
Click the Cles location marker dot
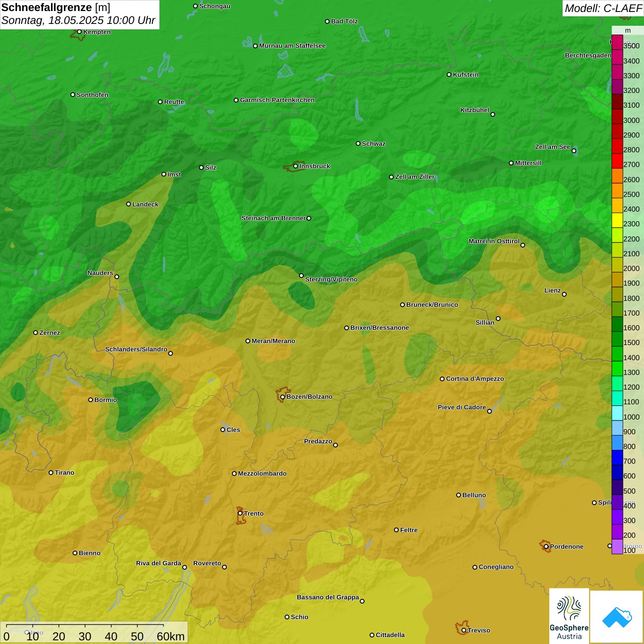click(223, 430)
